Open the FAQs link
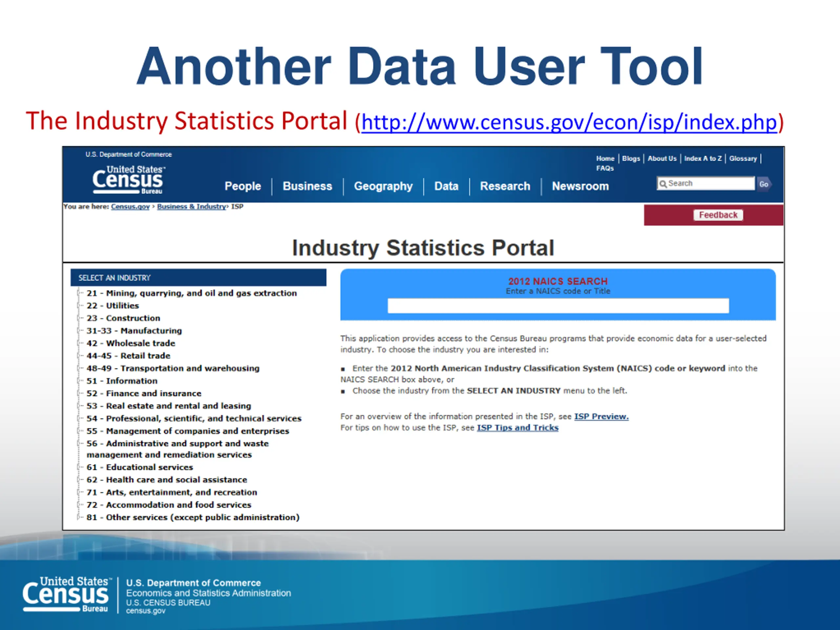 tap(604, 168)
